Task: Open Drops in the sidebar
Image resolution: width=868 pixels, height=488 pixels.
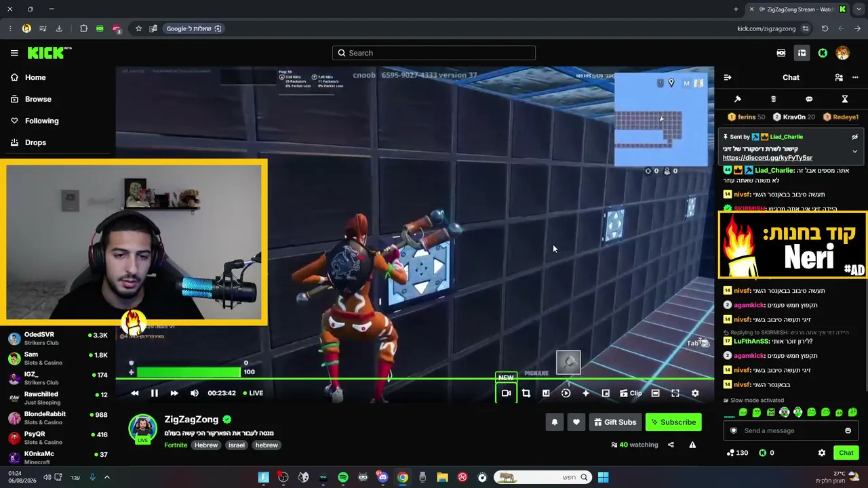Action: coord(35,142)
